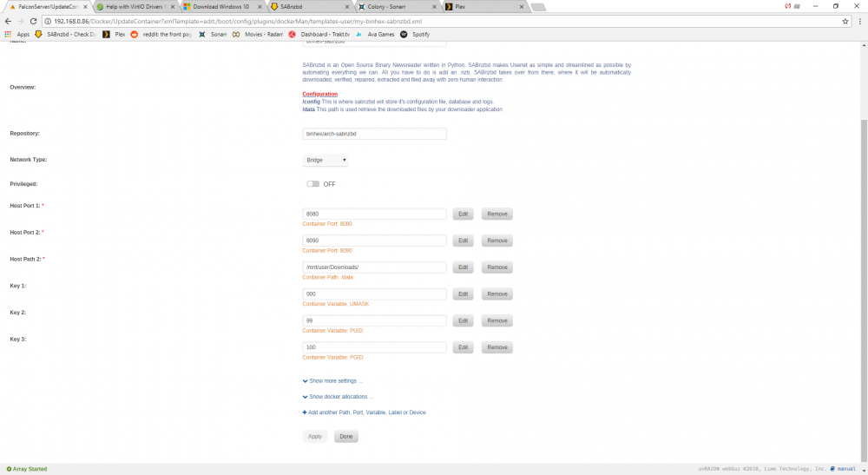Focus the Key 1 field with 000
Viewport: 868px width, 475px height.
(374, 294)
